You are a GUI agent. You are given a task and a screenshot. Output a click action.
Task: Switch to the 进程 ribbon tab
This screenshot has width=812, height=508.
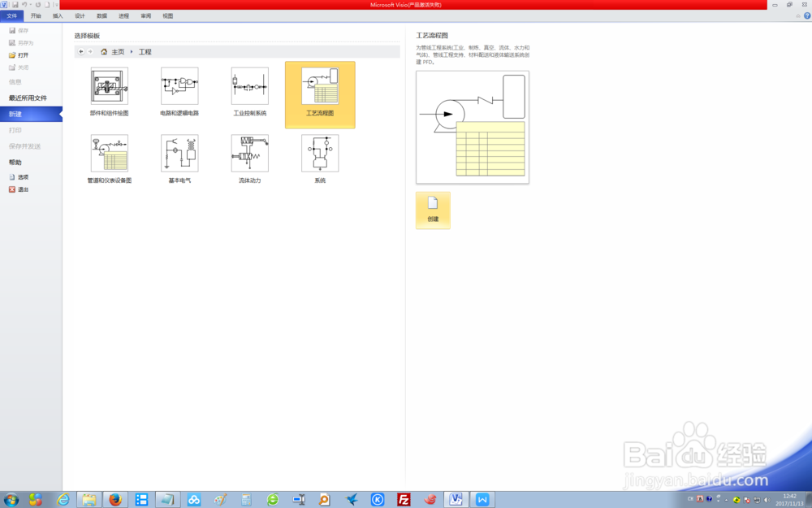tap(123, 16)
